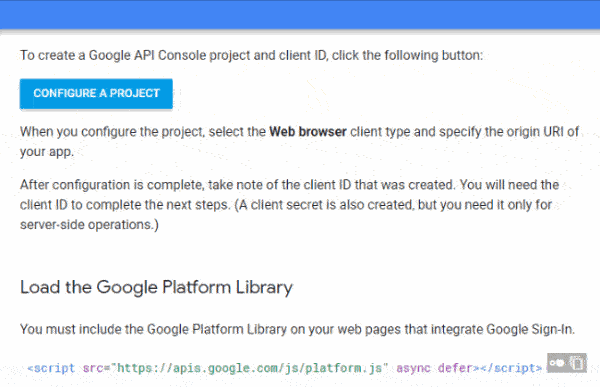Screen dimensions: 600x387
Task: Copy the code sample with the clipboard icon
Action: point(577,363)
